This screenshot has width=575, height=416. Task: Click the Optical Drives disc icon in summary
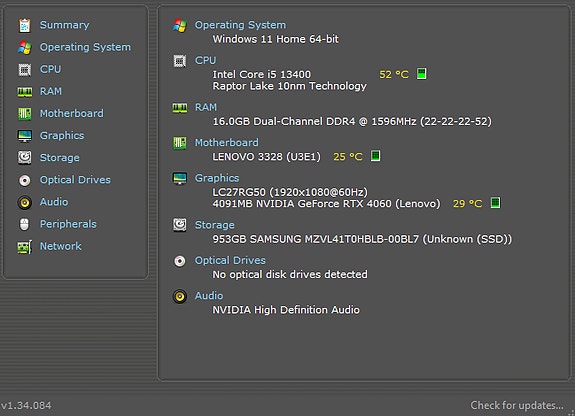coord(180,261)
